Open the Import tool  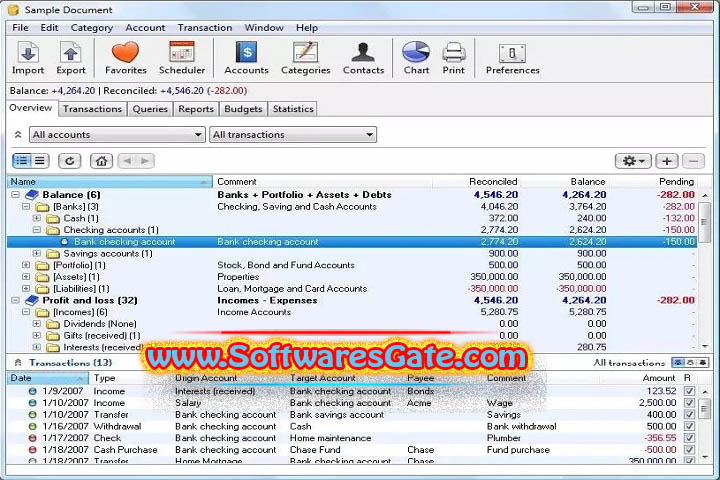[x=28, y=58]
